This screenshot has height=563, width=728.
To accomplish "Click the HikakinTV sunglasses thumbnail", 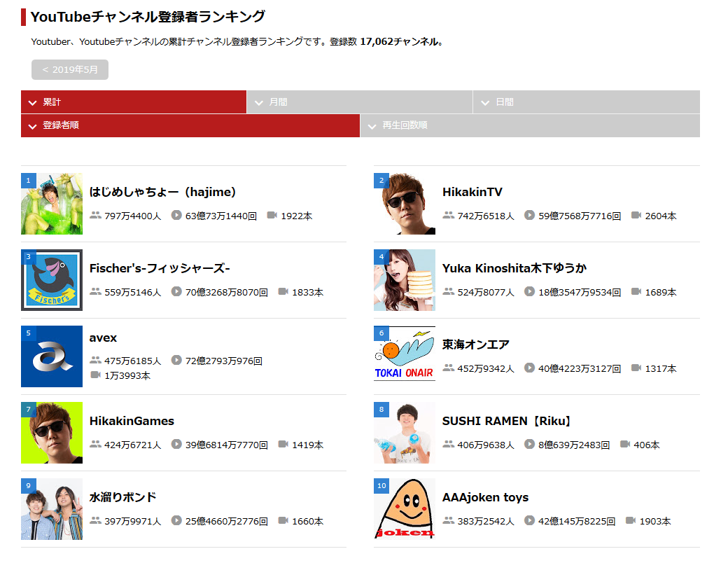I will click(x=405, y=204).
